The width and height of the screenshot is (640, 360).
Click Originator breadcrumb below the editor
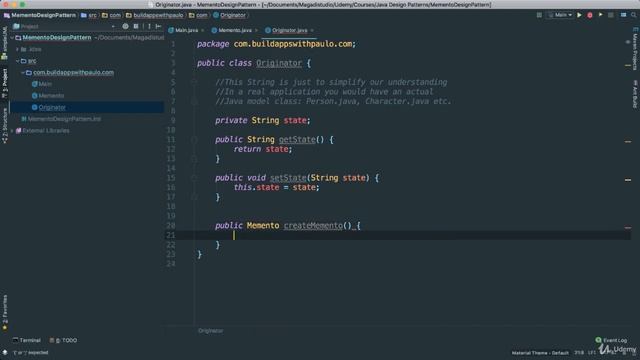click(211, 331)
